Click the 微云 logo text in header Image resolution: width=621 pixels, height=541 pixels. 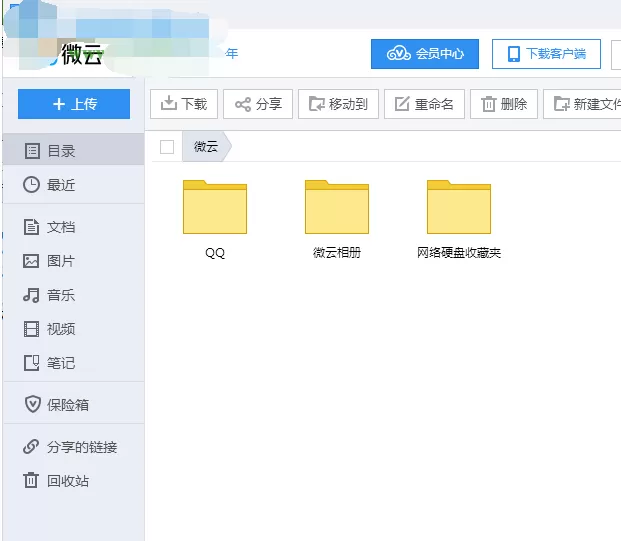82,54
